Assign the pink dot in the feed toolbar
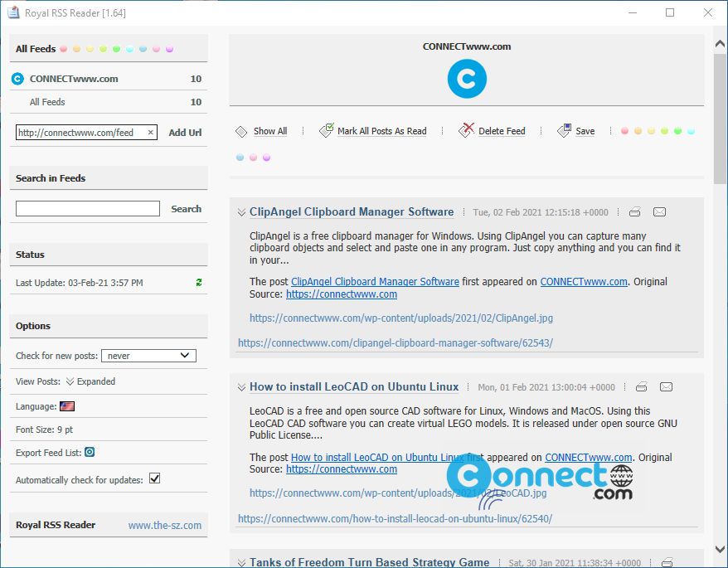This screenshot has height=568, width=728. tap(253, 158)
